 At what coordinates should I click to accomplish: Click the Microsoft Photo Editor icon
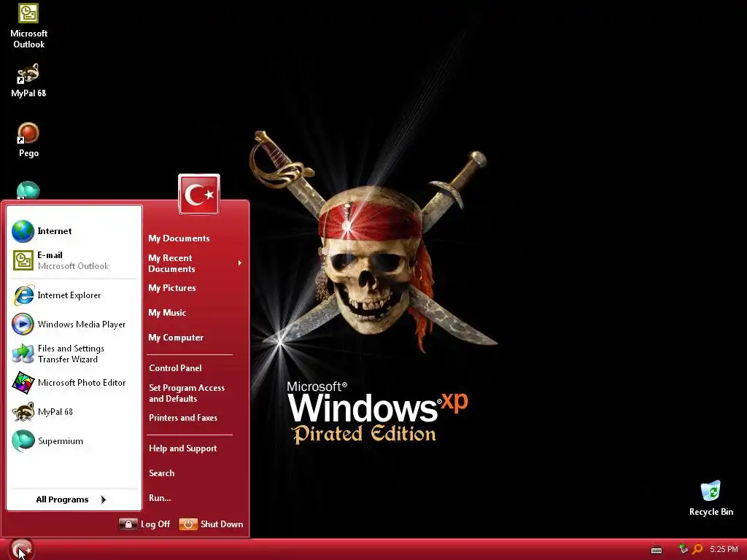click(23, 383)
